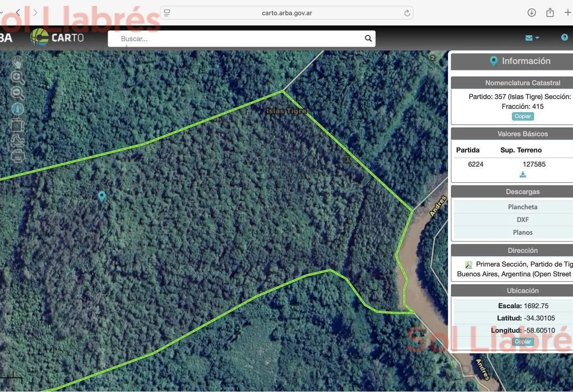Open browser downloads button
The width and height of the screenshot is (573, 392).
(x=531, y=13)
